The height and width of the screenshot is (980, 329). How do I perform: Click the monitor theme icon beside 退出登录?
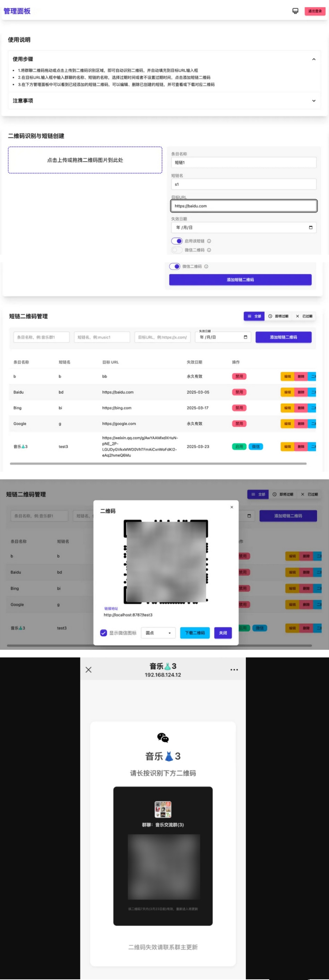[x=295, y=11]
